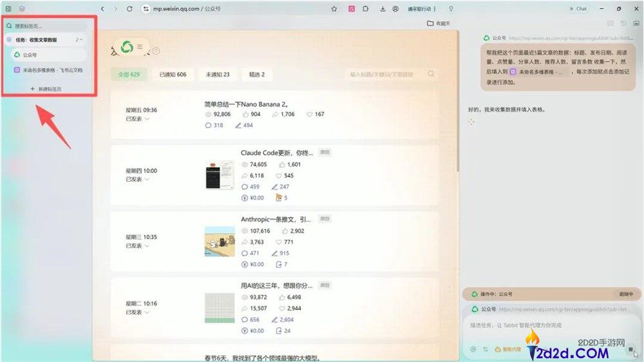Image resolution: width=644 pixels, height=362 pixels.
Task: Toggle the 跟随中 follow button
Action: (627, 294)
